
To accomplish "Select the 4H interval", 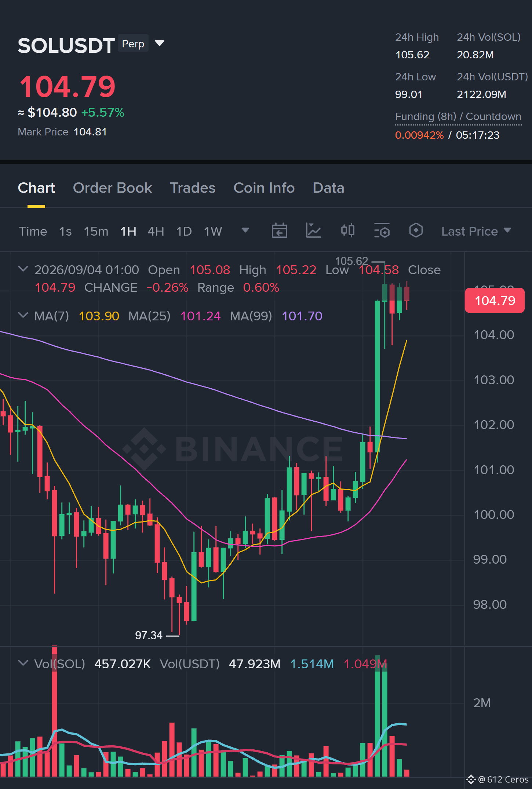I will coord(156,232).
